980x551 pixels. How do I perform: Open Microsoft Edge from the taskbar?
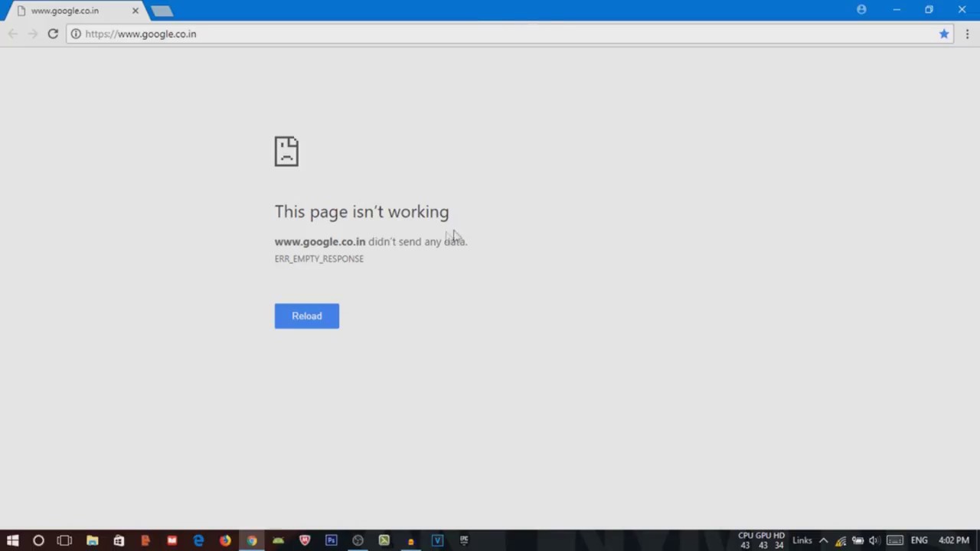pyautogui.click(x=198, y=540)
